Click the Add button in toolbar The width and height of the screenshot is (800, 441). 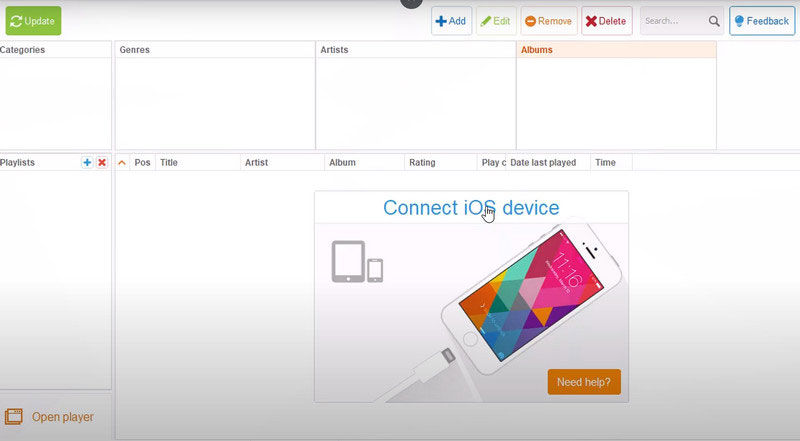pyautogui.click(x=451, y=21)
